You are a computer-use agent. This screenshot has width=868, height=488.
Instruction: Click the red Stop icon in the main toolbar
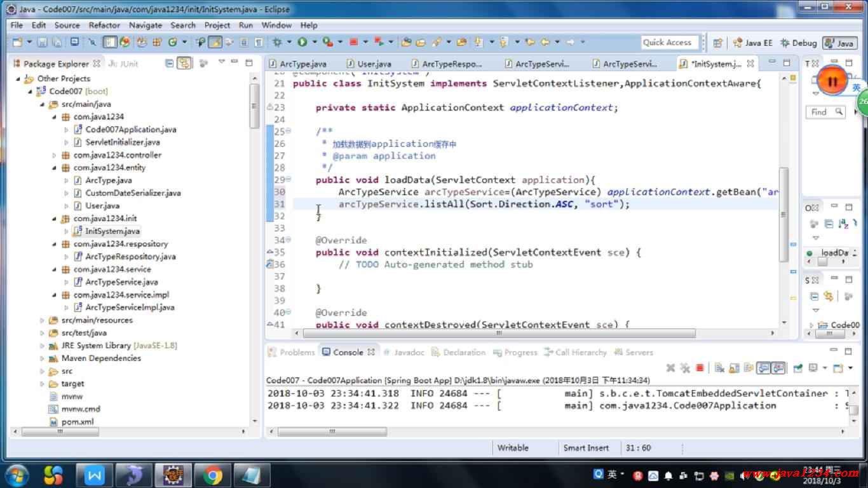pos(353,43)
